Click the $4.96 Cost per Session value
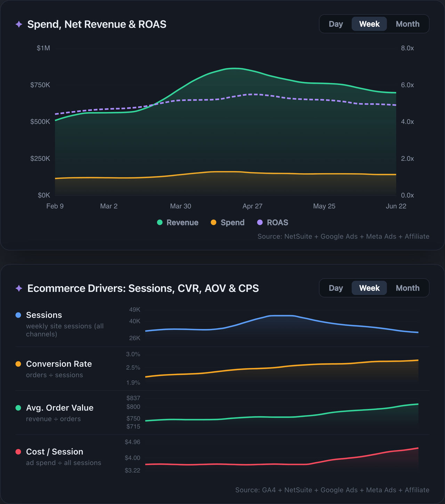Screen dimensions: 445x504 [132, 442]
